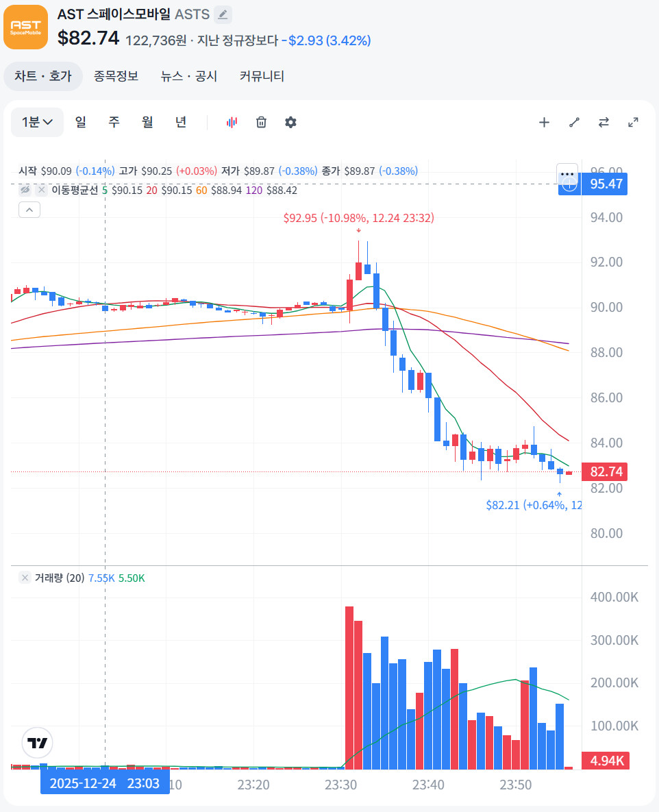
Task: Select the 주 weekly timeframe
Action: pos(114,122)
